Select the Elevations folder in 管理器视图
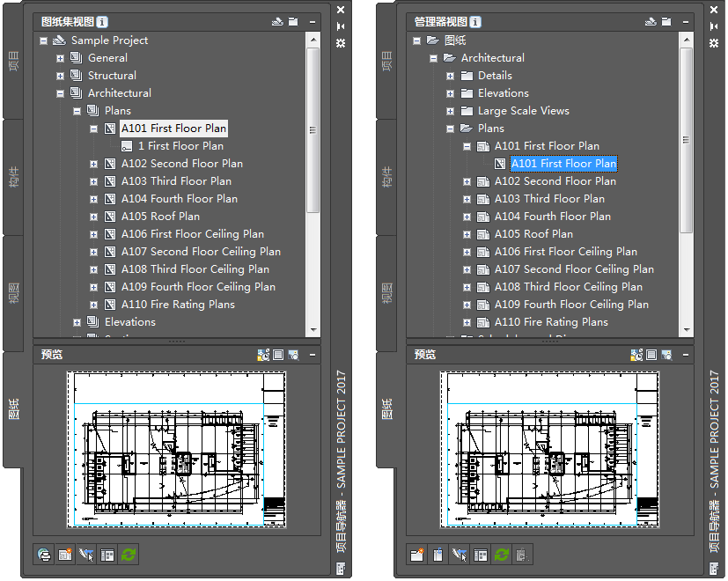 click(x=504, y=93)
